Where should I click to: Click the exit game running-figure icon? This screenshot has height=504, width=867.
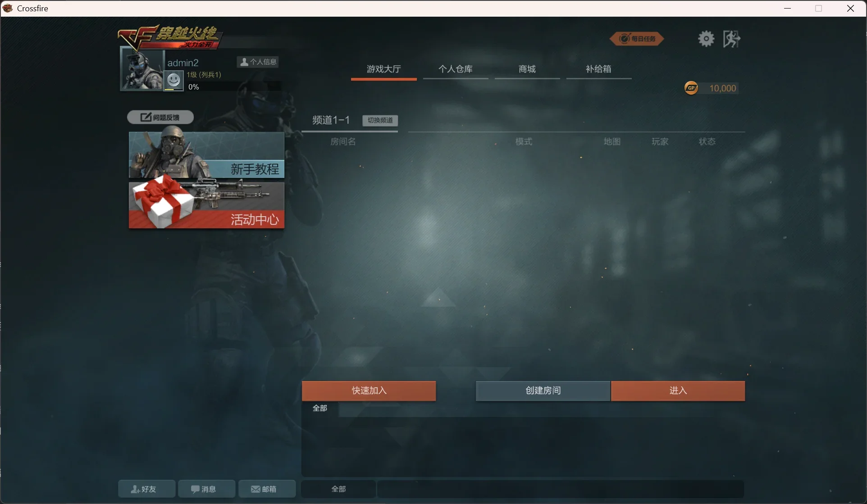coord(732,39)
